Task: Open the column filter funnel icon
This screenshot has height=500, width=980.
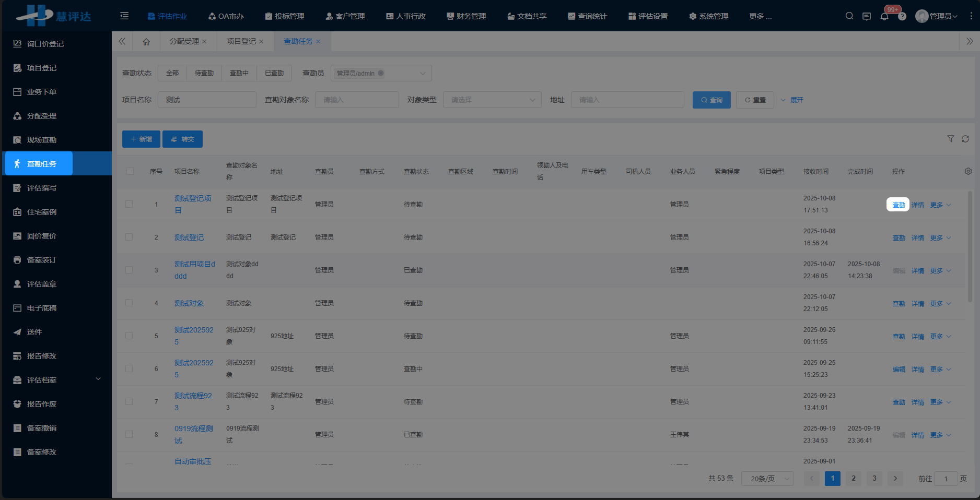Action: tap(950, 139)
